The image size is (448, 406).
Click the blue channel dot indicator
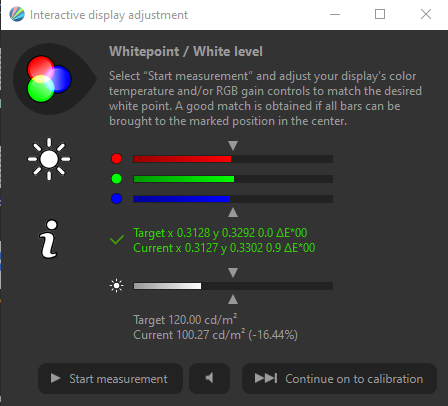(x=116, y=199)
